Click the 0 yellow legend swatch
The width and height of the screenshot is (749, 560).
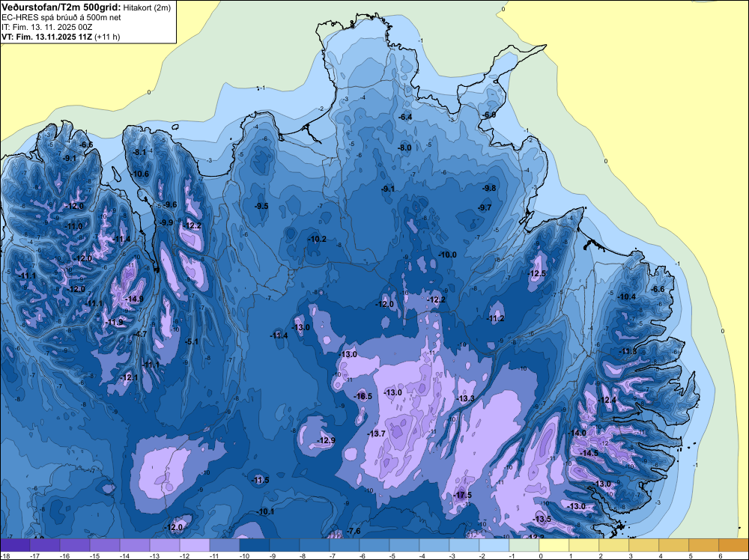554,545
